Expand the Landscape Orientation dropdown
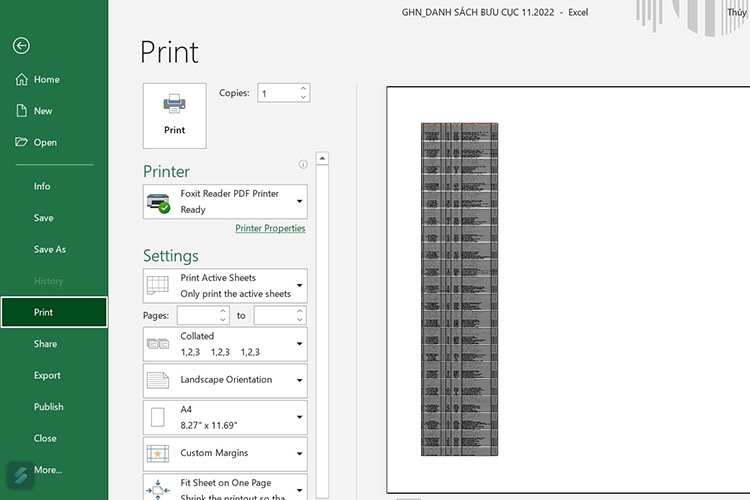The image size is (750, 500). coord(225,381)
